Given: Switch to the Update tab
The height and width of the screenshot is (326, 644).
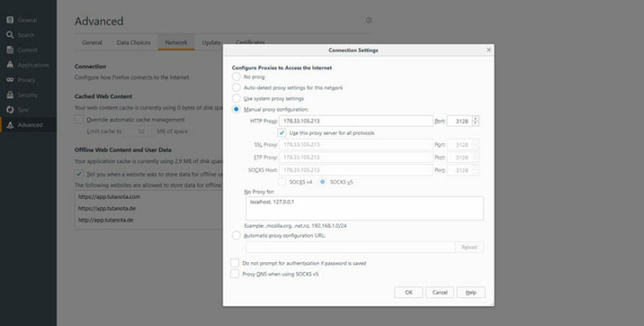Looking at the screenshot, I should click(212, 43).
